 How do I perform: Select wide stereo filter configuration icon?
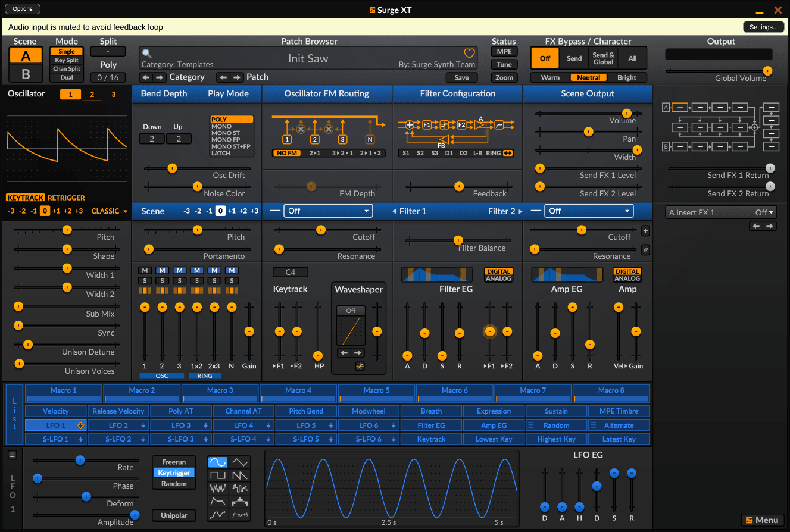508,153
